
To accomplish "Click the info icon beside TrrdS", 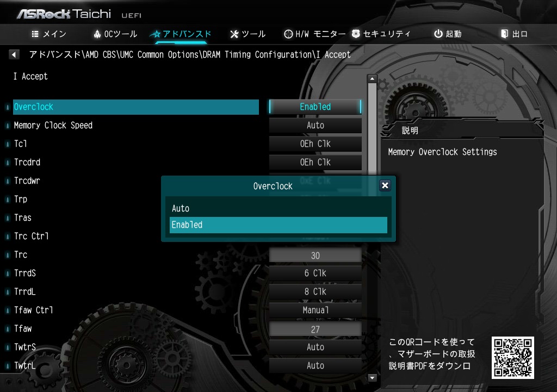I will point(8,273).
